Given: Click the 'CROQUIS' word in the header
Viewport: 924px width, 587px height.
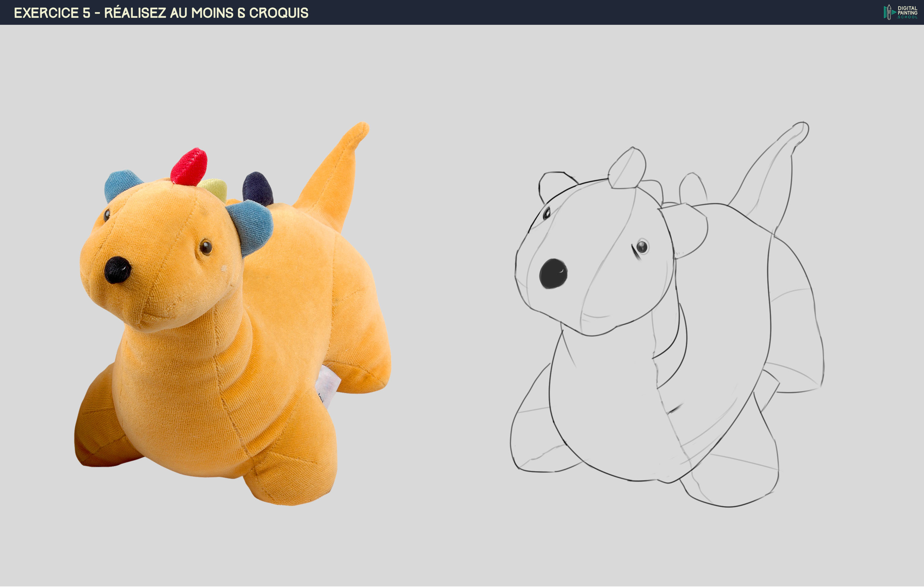Looking at the screenshot, I should coord(279,13).
